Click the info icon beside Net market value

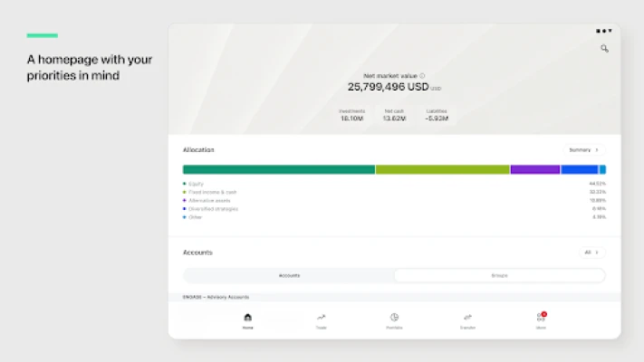coord(422,76)
